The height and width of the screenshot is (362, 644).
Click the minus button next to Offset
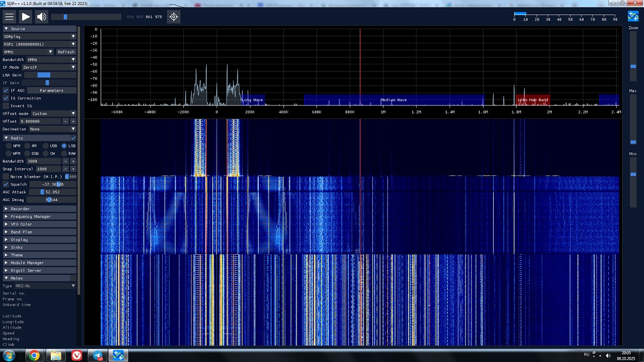(65, 121)
